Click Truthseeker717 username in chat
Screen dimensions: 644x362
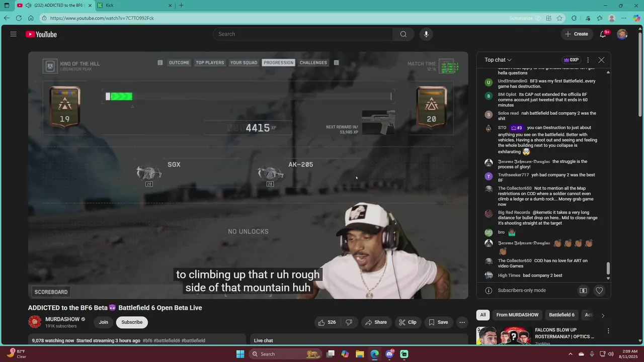click(513, 175)
